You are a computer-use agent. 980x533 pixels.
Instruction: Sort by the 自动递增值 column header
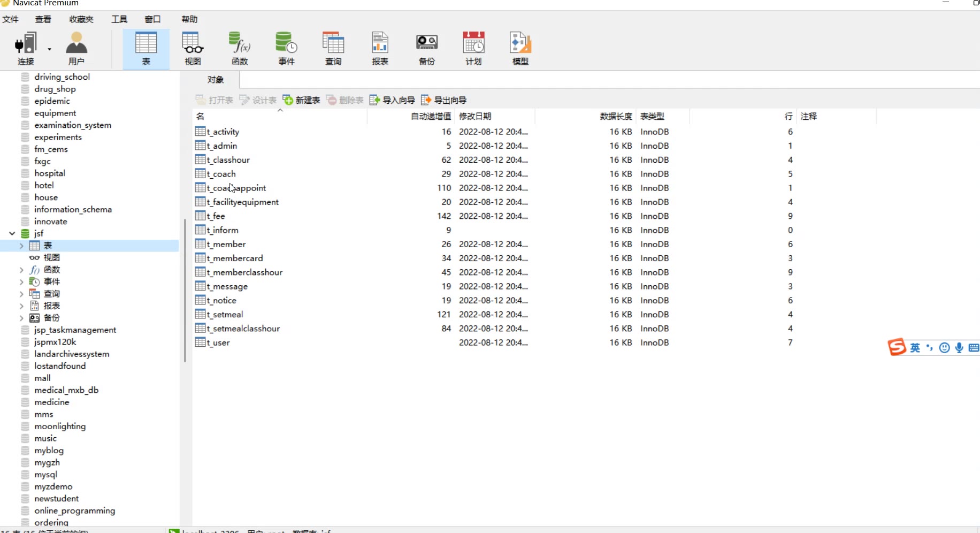coord(410,116)
